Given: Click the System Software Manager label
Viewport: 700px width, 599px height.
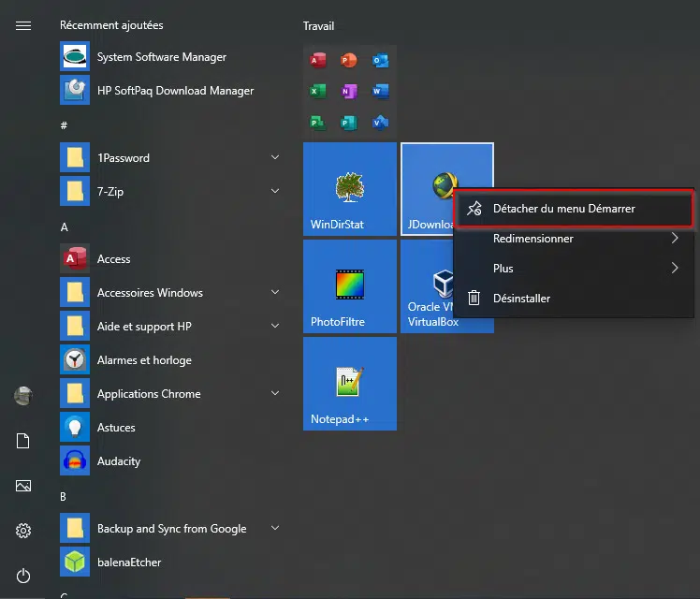Looking at the screenshot, I should [162, 57].
